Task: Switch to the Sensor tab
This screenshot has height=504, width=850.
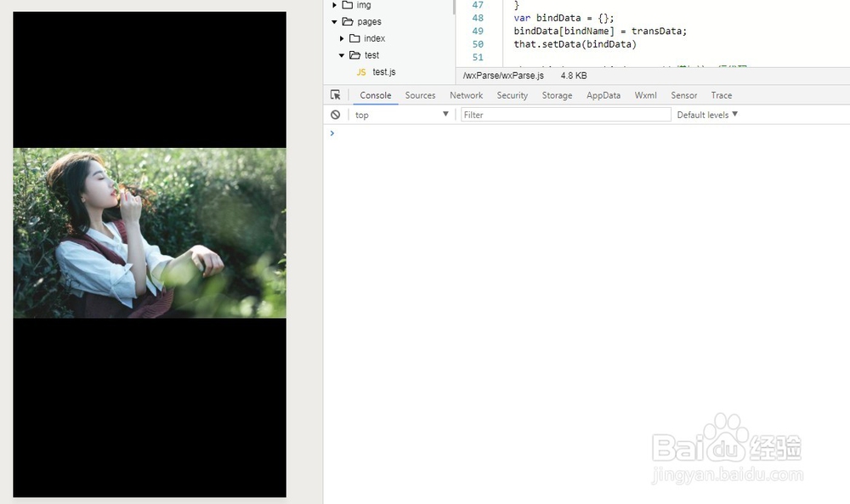Action: click(x=683, y=95)
